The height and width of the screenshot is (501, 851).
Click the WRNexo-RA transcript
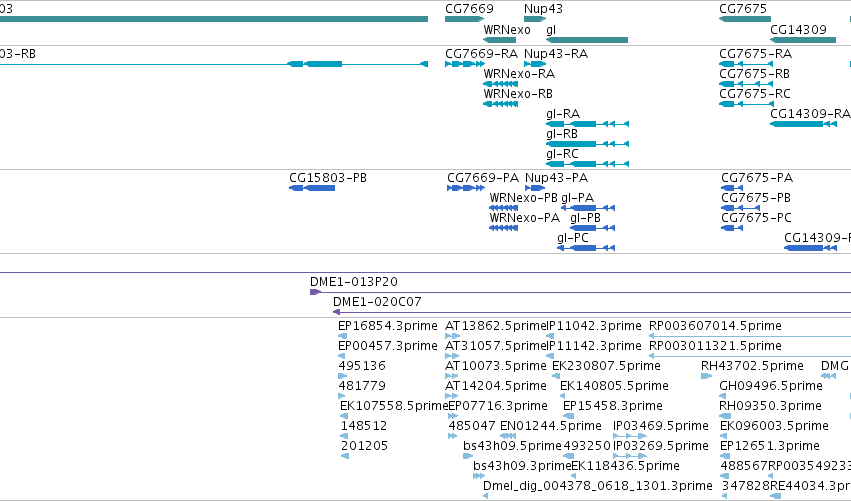click(500, 84)
